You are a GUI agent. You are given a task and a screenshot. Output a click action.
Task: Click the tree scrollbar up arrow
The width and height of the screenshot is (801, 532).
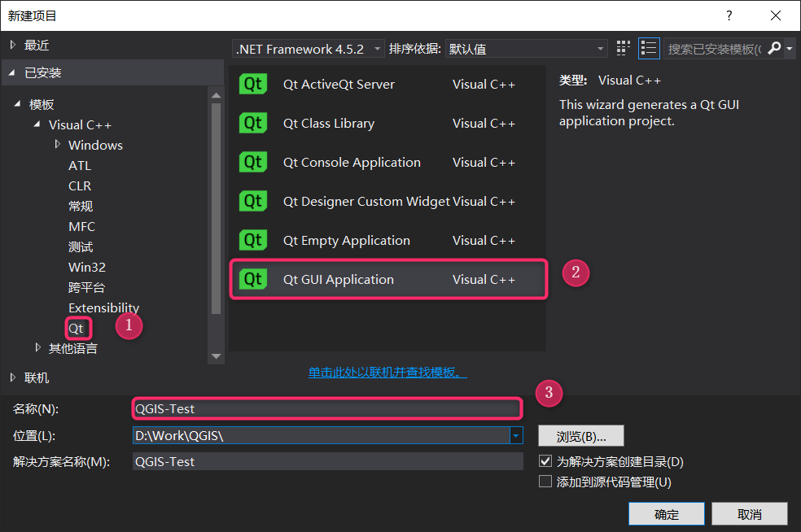(216, 95)
